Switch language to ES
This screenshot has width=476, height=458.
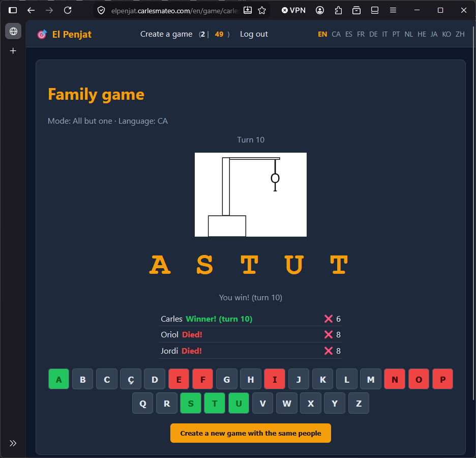tap(349, 34)
